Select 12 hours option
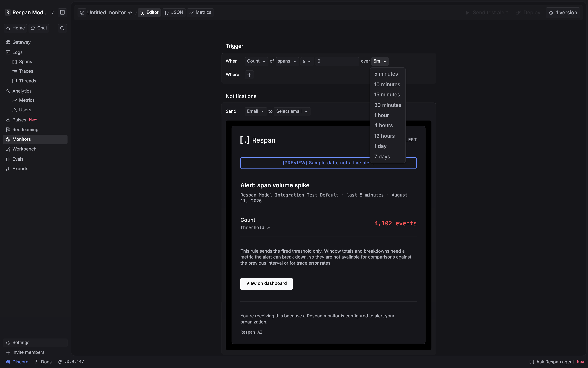 pyautogui.click(x=388, y=136)
